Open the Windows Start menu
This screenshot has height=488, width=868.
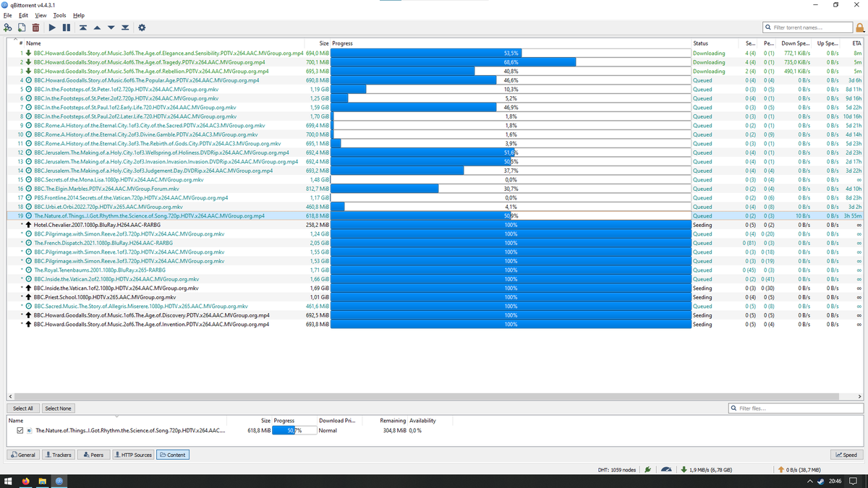[9, 481]
